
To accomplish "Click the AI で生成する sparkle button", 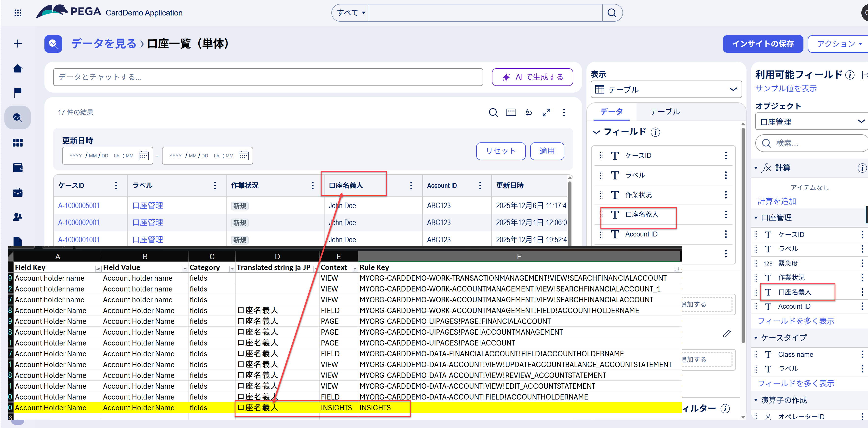I will [532, 77].
